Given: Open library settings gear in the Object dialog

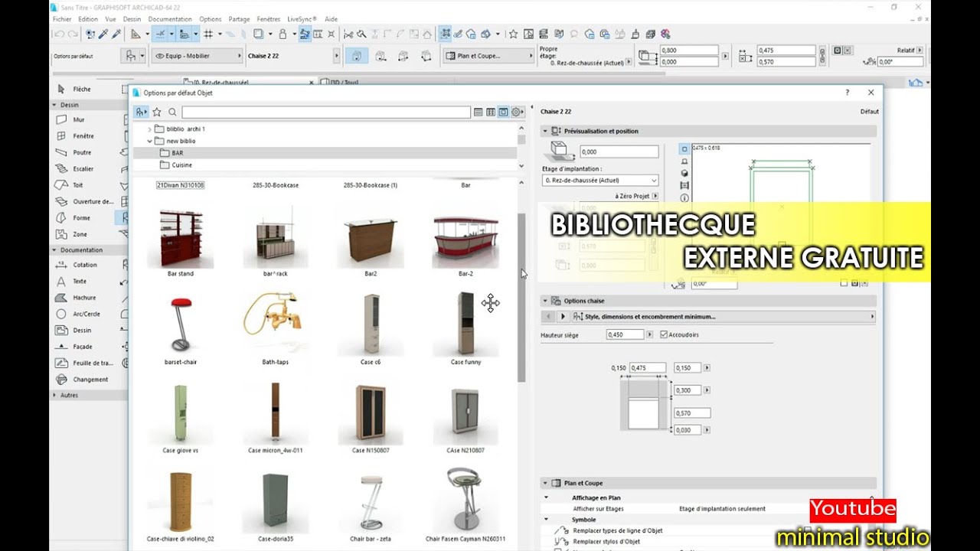Looking at the screenshot, I should coord(517,112).
